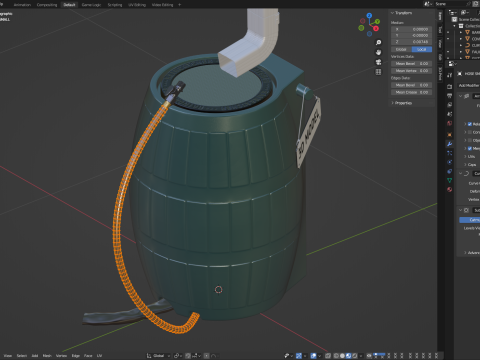Open the Modifier properties wrench icon
The image size is (480, 360).
click(450, 144)
